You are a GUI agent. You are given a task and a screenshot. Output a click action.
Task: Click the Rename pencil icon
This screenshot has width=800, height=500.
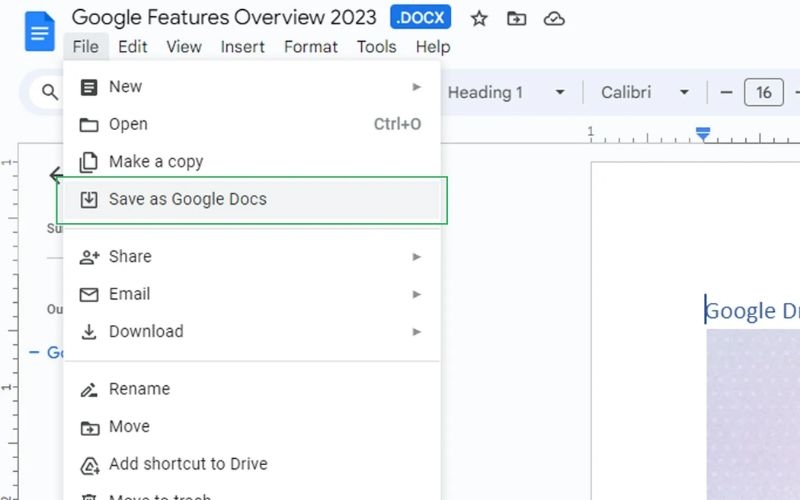tap(89, 390)
